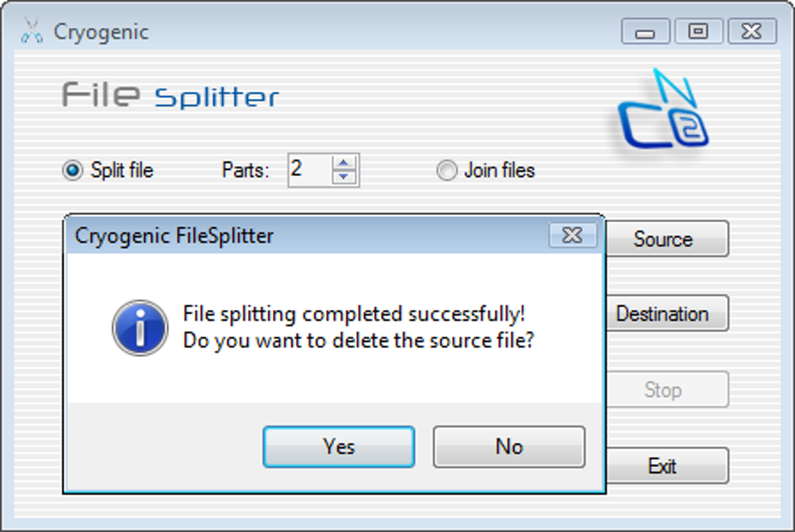Viewport: 795px width, 532px height.
Task: Click the File Splitter logo text
Action: [170, 96]
